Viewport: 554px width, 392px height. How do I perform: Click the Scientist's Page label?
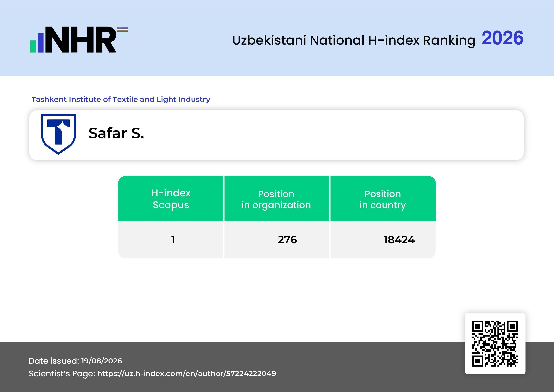click(62, 374)
